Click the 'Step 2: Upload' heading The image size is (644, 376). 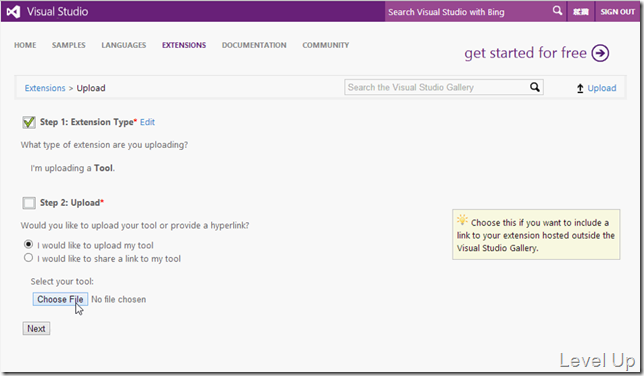coord(70,203)
